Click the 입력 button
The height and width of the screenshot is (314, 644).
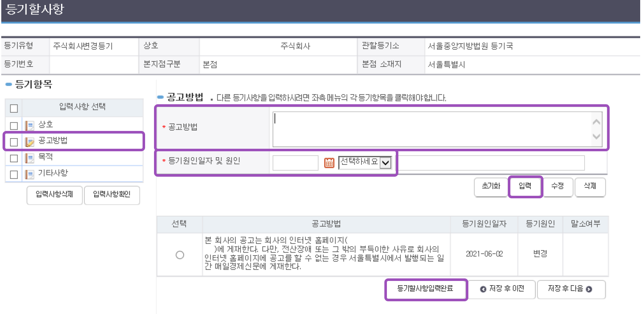525,187
